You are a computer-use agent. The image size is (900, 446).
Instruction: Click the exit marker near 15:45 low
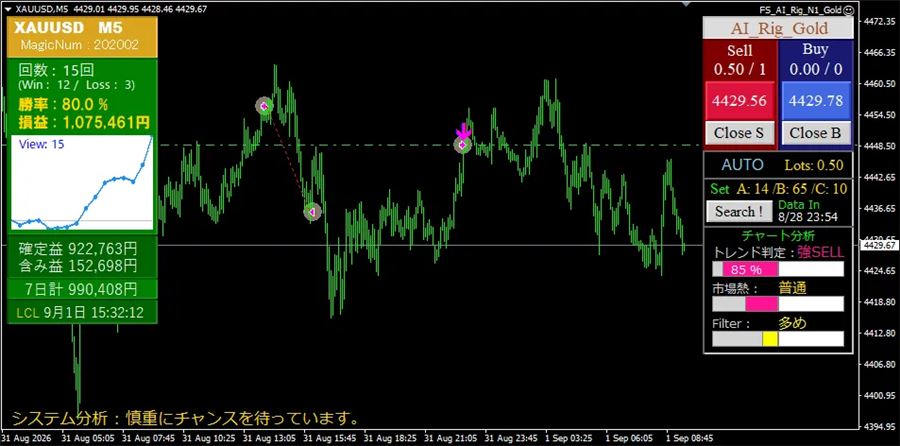pos(312,212)
